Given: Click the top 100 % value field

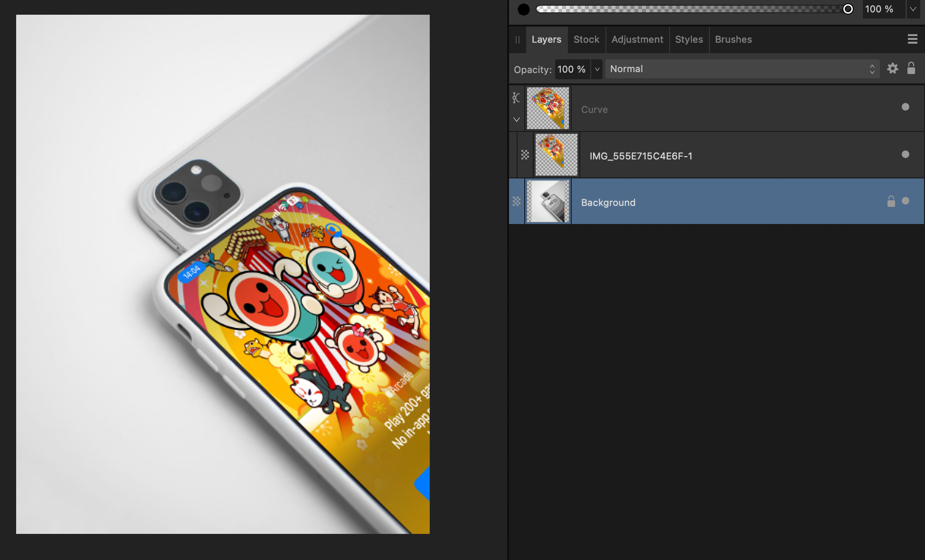Looking at the screenshot, I should point(883,9).
